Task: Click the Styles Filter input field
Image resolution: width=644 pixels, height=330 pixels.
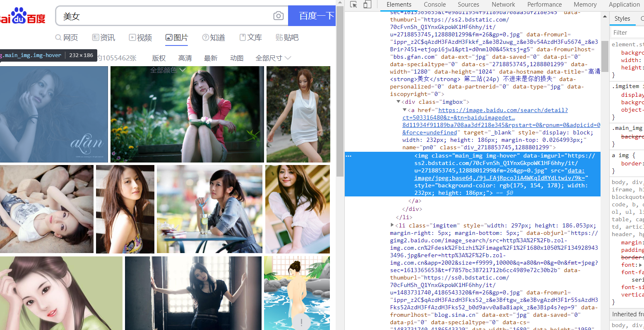Action: tap(627, 33)
